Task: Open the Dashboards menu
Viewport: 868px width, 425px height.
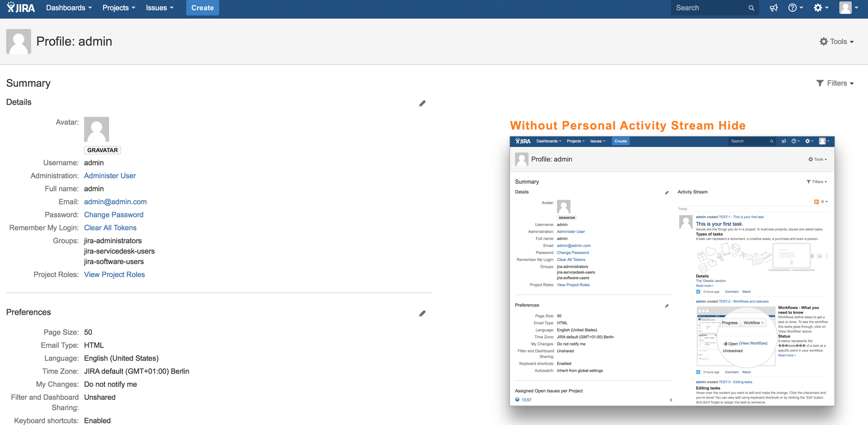Action: point(69,8)
